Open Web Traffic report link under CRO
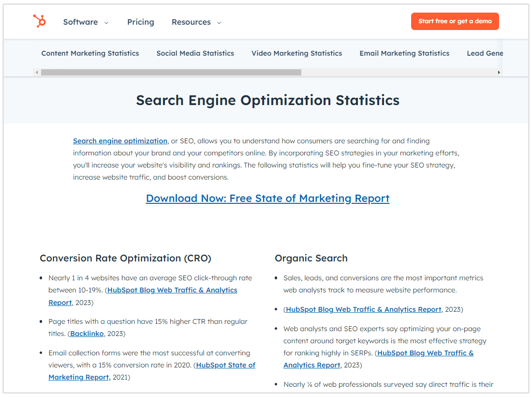532x397 pixels. 172,290
